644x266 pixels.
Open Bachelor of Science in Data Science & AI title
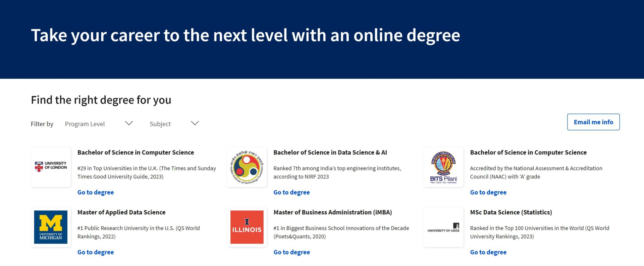pyautogui.click(x=330, y=152)
